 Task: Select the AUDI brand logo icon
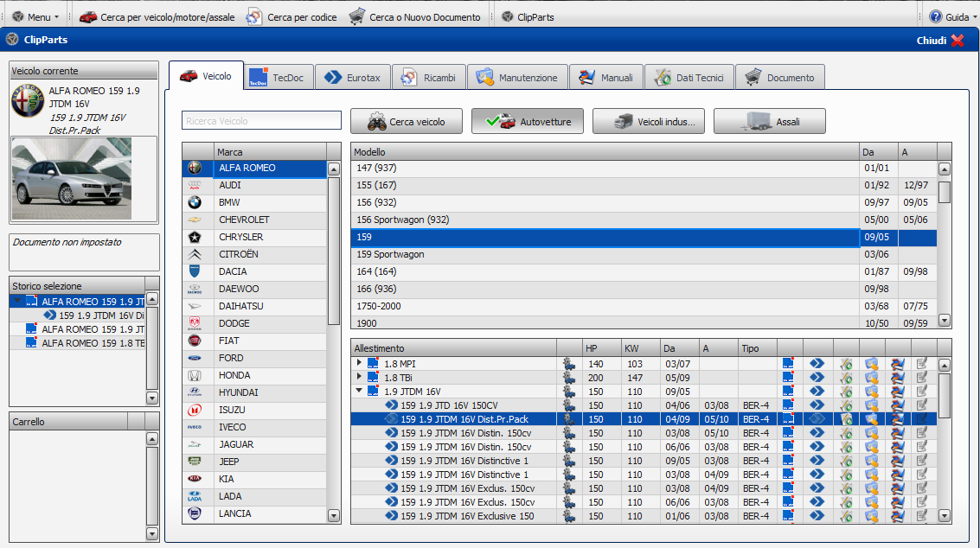(x=195, y=185)
